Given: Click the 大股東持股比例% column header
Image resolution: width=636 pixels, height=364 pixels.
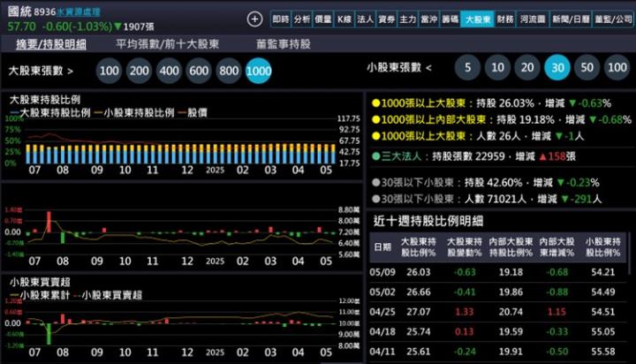Looking at the screenshot, I should tap(418, 246).
